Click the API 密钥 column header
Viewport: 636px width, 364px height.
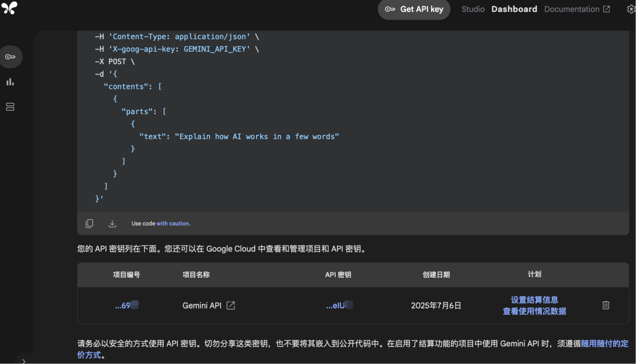click(338, 274)
